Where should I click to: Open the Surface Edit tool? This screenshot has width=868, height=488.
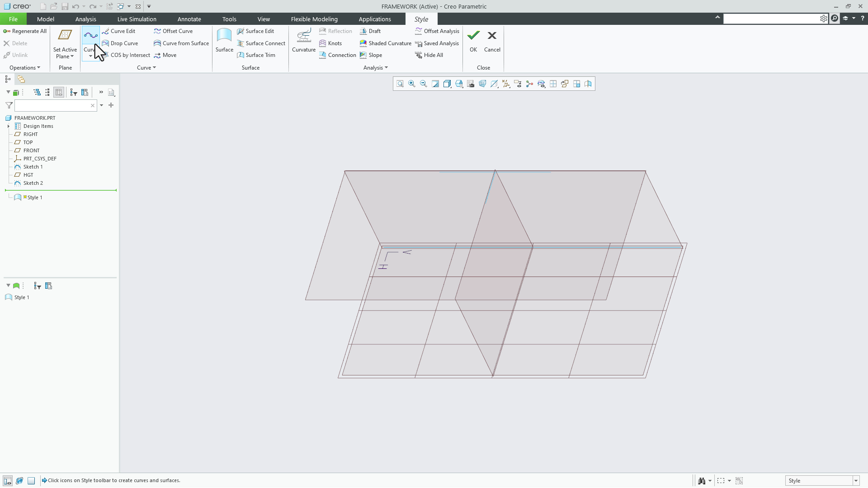click(x=255, y=31)
